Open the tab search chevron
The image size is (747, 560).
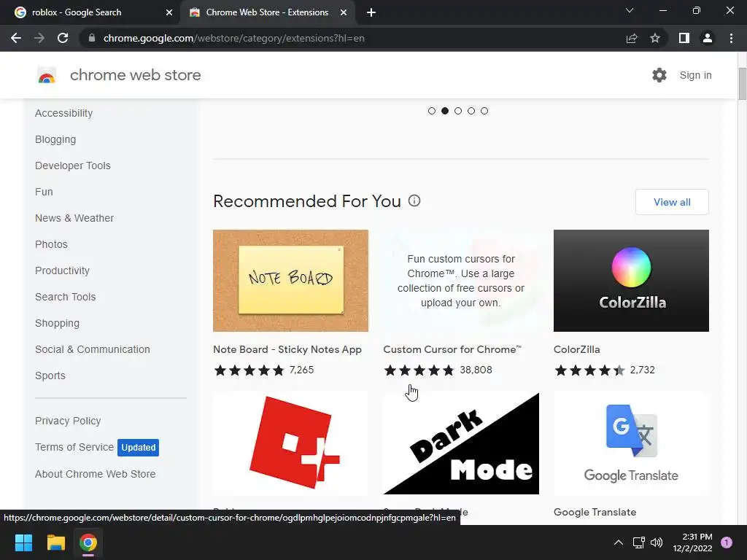630,10
